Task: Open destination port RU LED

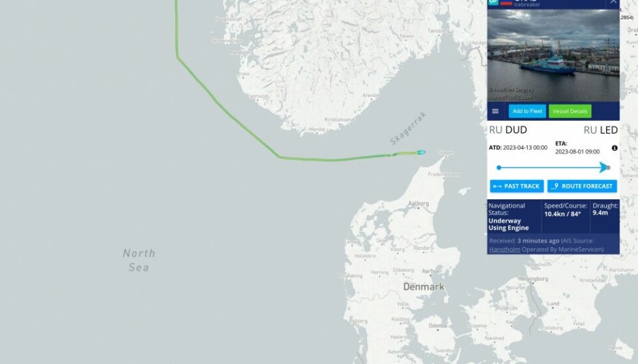Action: pos(601,130)
